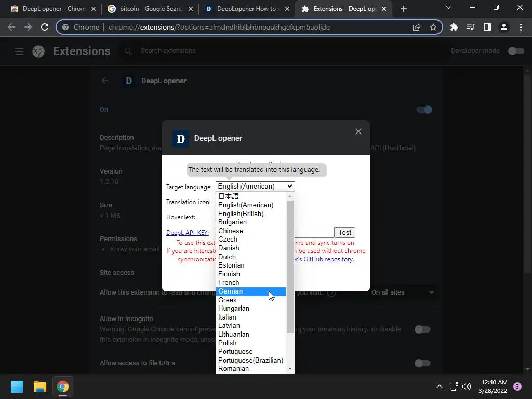Open the notification center badge
Screen dimensions: 532x399
coord(517,387)
